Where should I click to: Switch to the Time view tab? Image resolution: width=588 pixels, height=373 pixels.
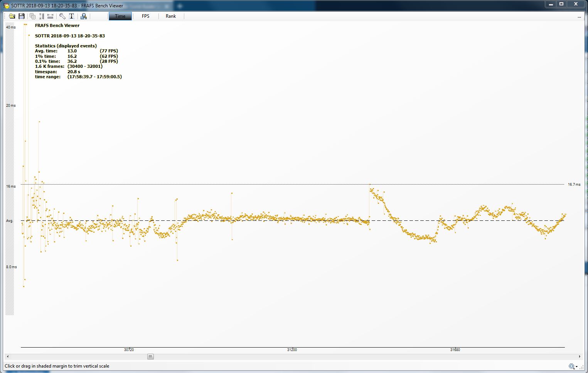coord(120,16)
